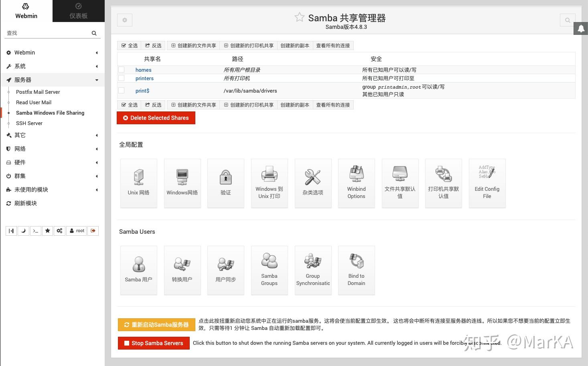Add the module to favorites with the star
Viewport: 588px width, 366px height.
tap(299, 17)
